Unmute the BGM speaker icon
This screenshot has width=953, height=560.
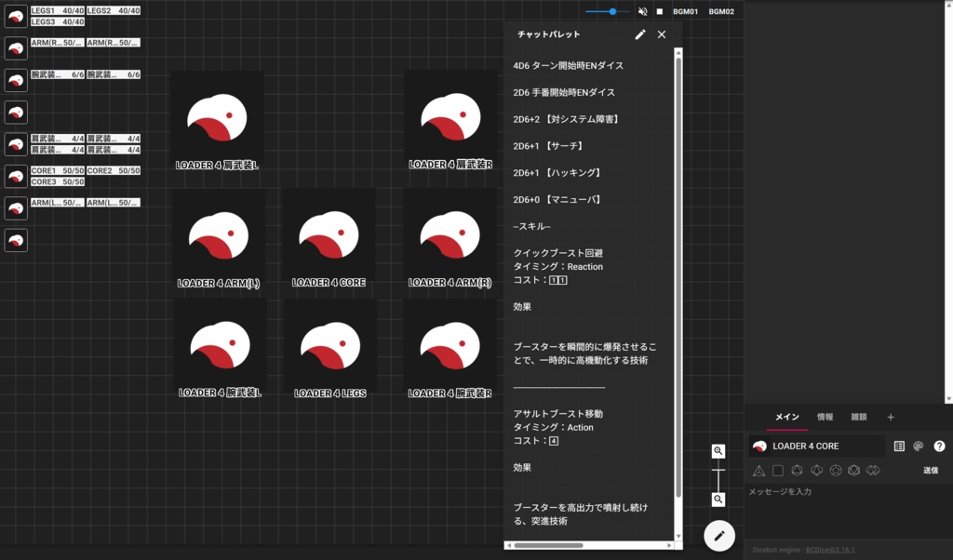coord(642,11)
